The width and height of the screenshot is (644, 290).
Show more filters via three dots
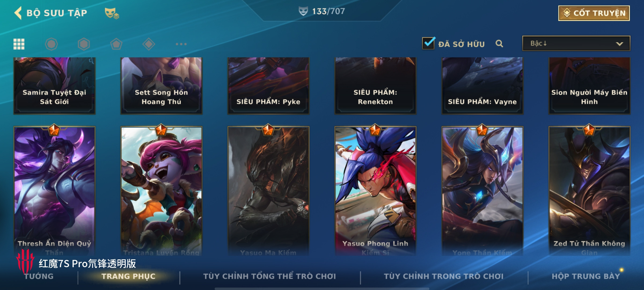181,44
